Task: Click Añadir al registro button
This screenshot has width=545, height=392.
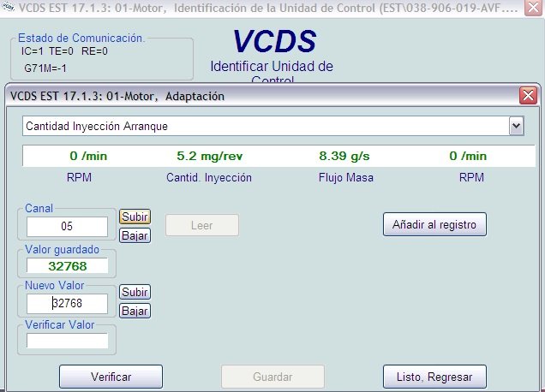Action: point(434,224)
